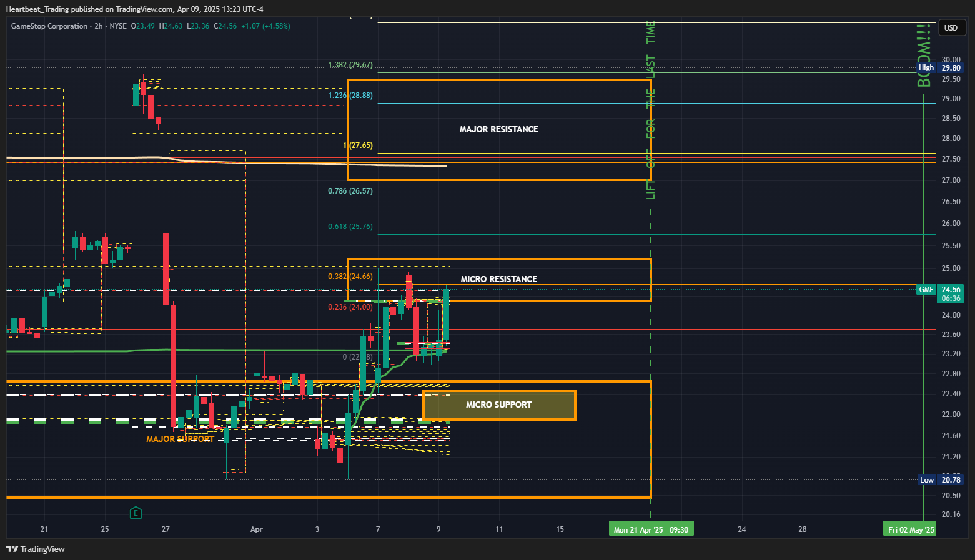Click the 1.382 (29.67) Fibonacci level label
975x560 pixels.
click(x=350, y=65)
